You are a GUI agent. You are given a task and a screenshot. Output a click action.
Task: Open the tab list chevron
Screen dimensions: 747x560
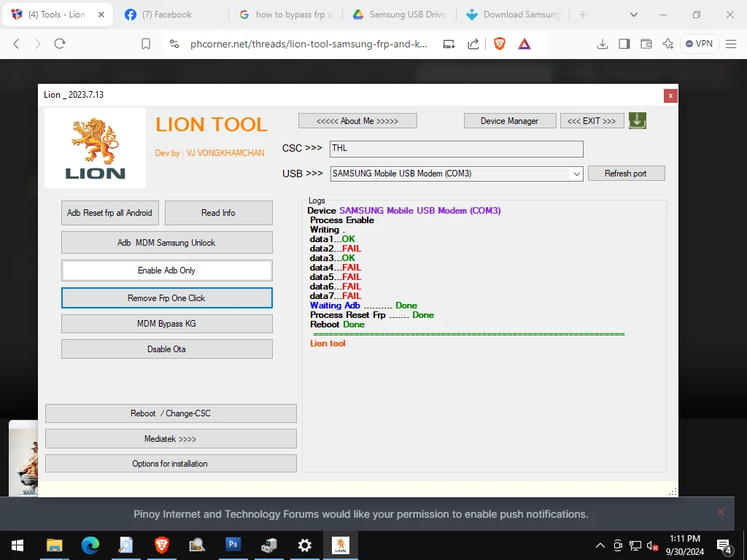(634, 15)
